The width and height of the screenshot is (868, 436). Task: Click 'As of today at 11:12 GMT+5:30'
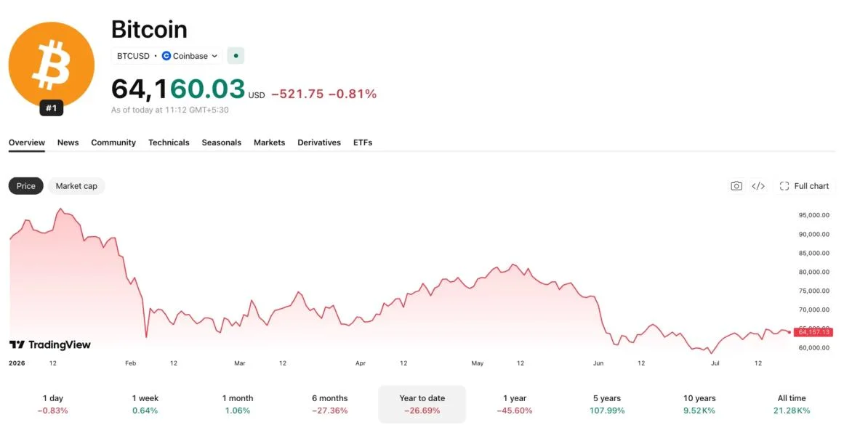[x=170, y=110]
